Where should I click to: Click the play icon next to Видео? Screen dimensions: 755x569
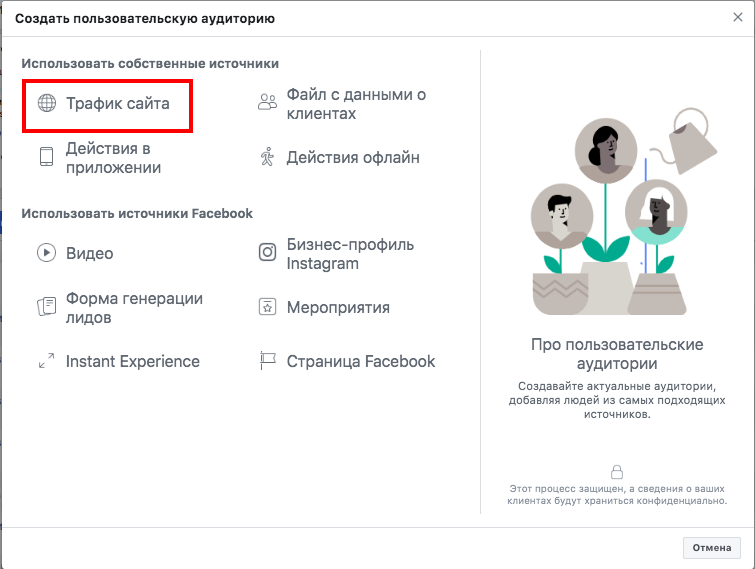point(47,253)
